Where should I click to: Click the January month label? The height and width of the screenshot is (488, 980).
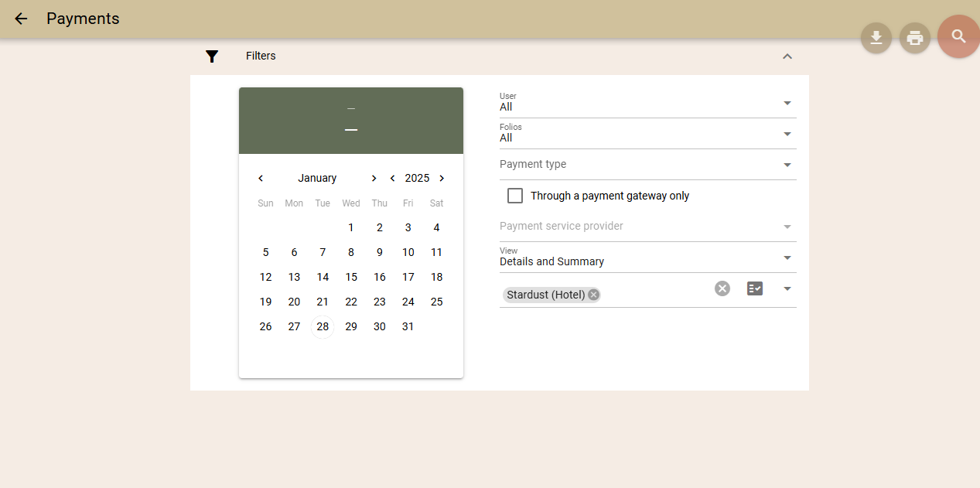click(317, 178)
